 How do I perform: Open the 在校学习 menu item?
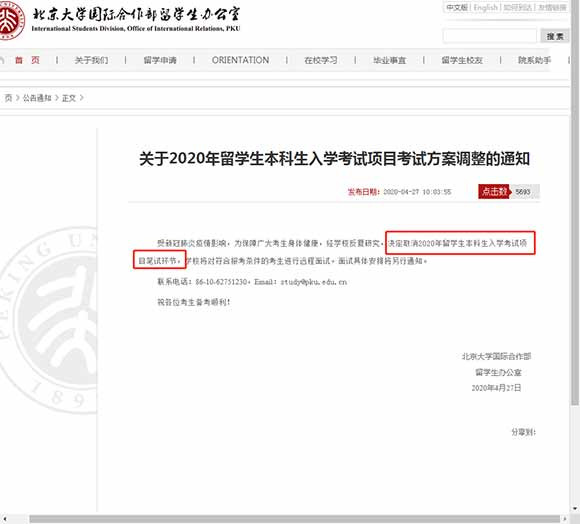point(321,60)
